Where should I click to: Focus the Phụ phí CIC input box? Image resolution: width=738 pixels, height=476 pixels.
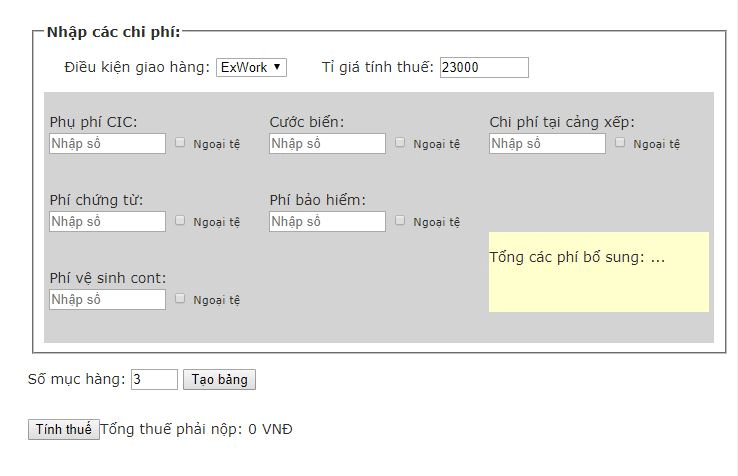click(x=107, y=144)
